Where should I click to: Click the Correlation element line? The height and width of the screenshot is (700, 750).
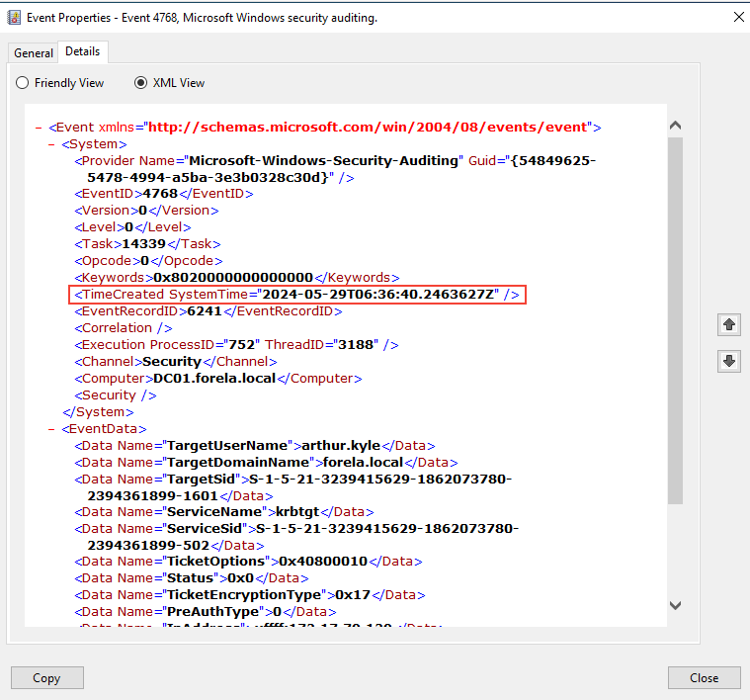pyautogui.click(x=124, y=328)
